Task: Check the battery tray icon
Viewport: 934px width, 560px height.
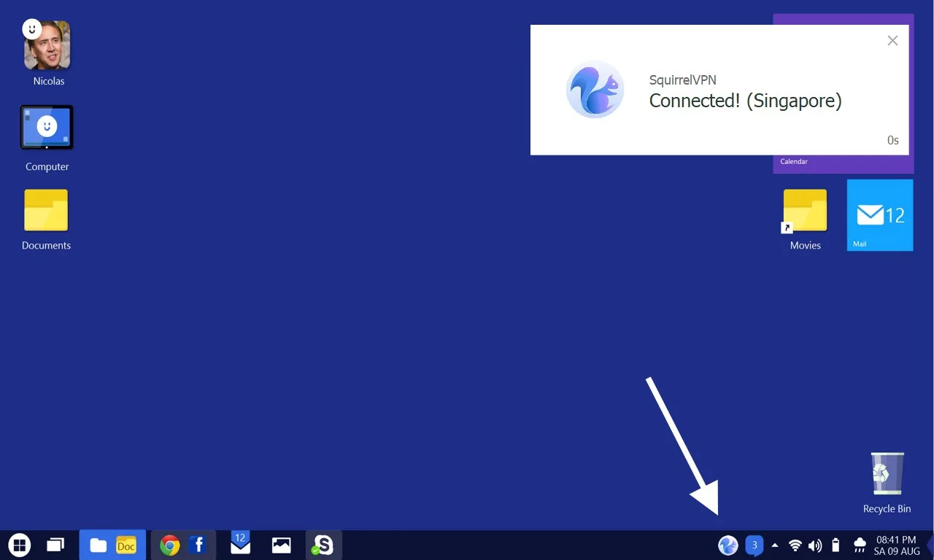Action: tap(836, 545)
